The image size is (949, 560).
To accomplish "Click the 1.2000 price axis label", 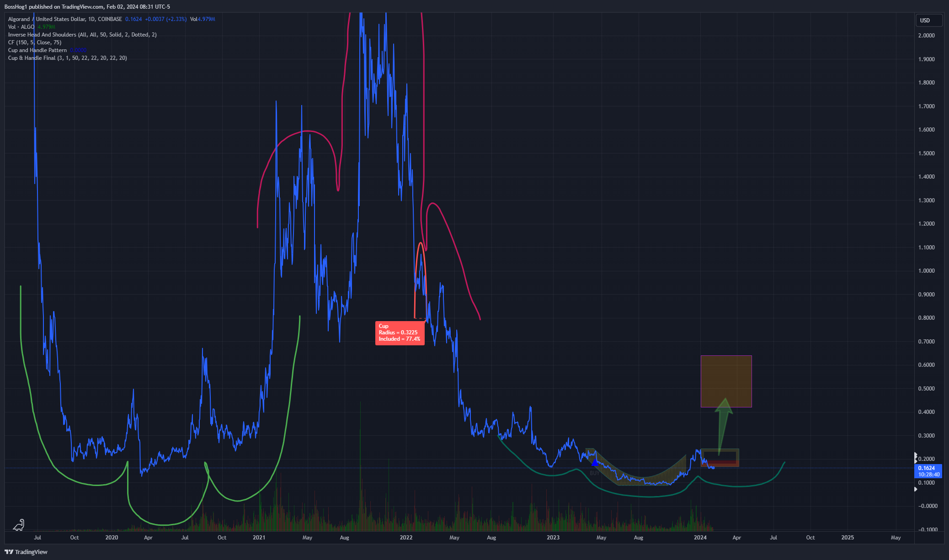I will (x=926, y=224).
